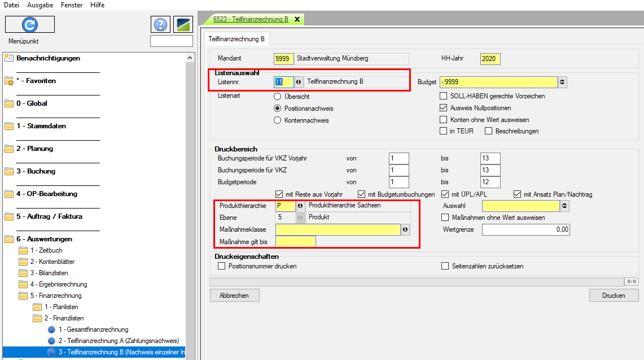Open the Favoriten star folder icon

pyautogui.click(x=8, y=81)
